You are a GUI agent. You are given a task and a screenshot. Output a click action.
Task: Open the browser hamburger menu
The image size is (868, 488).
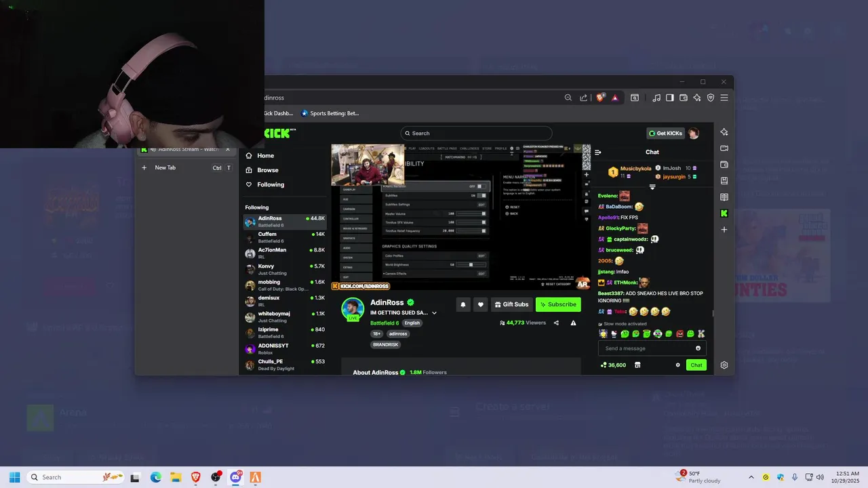click(x=724, y=98)
